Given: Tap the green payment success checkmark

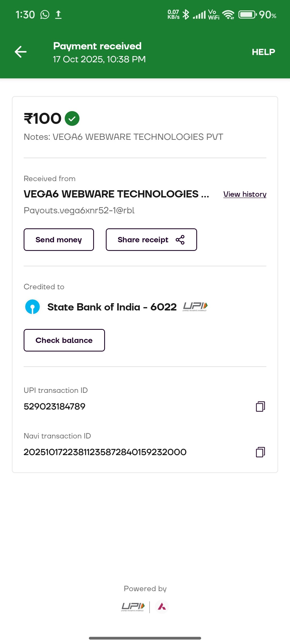Looking at the screenshot, I should coord(72,119).
